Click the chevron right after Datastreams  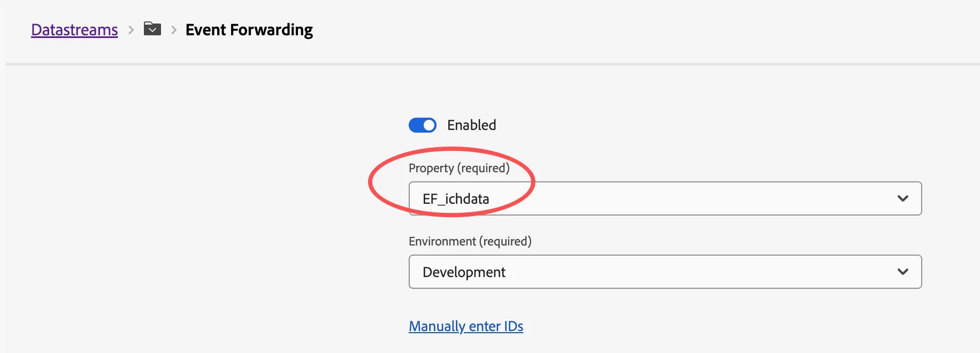coord(131,30)
